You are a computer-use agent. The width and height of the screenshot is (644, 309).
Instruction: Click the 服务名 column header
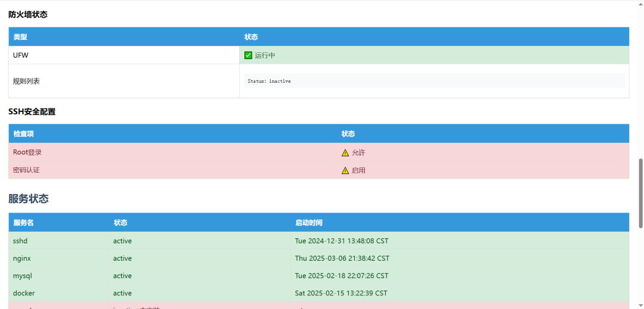click(x=24, y=223)
